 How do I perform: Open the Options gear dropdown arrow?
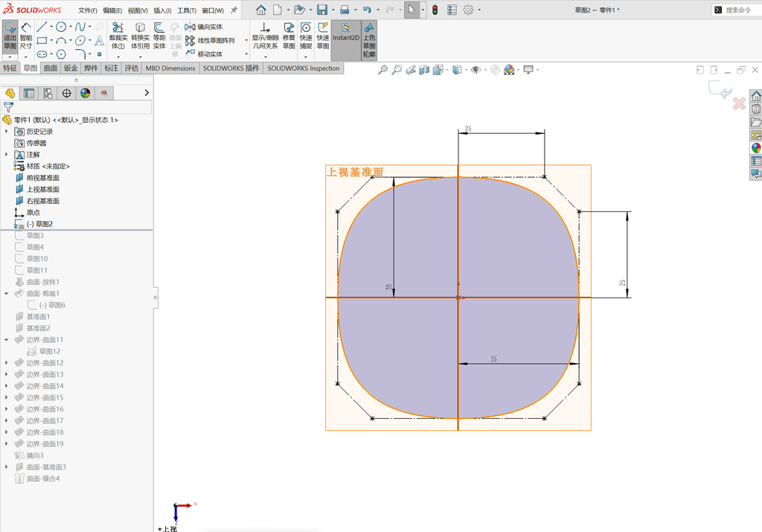coord(479,10)
